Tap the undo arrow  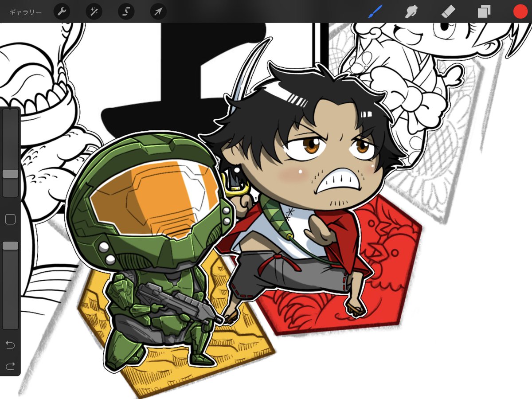10,344
